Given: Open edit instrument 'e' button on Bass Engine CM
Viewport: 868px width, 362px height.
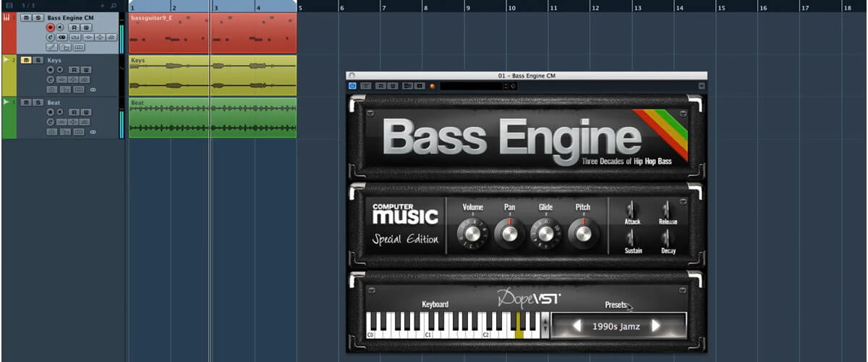Looking at the screenshot, I should [50, 37].
